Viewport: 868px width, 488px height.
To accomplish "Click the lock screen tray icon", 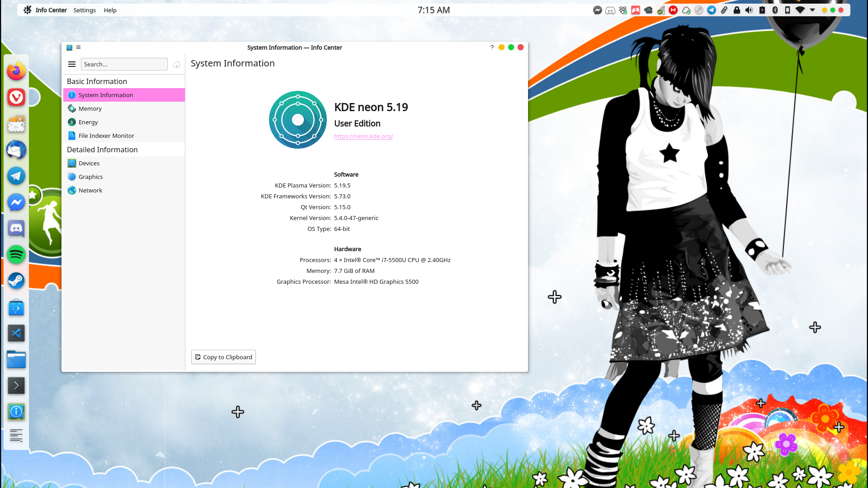I will tap(737, 10).
